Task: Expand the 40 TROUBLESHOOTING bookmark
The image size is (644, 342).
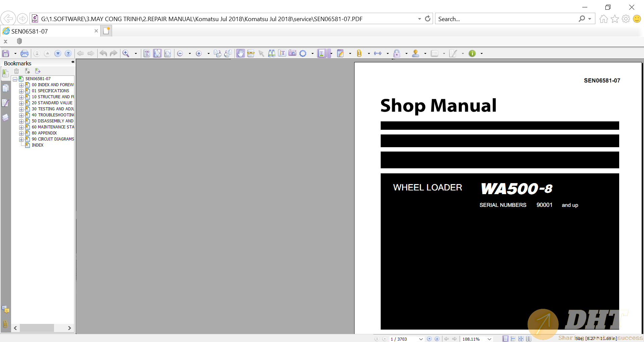Action: [21, 115]
